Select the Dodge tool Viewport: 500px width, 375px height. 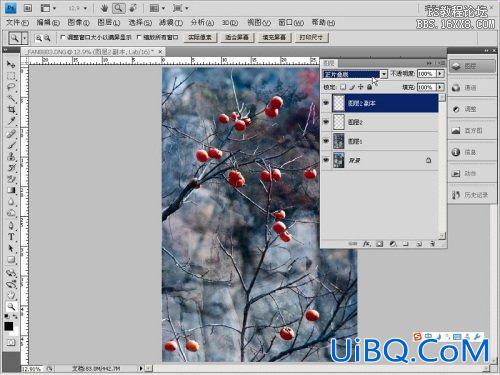(x=11, y=213)
